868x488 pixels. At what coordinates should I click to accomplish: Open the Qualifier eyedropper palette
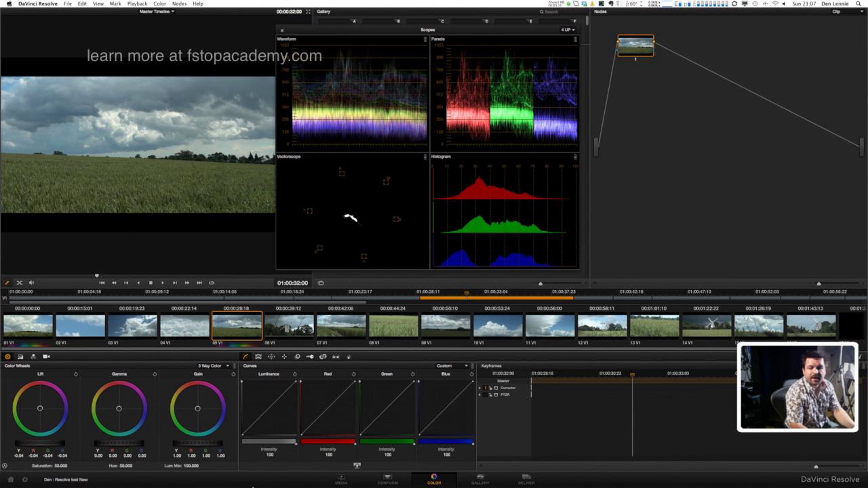pyautogui.click(x=259, y=356)
